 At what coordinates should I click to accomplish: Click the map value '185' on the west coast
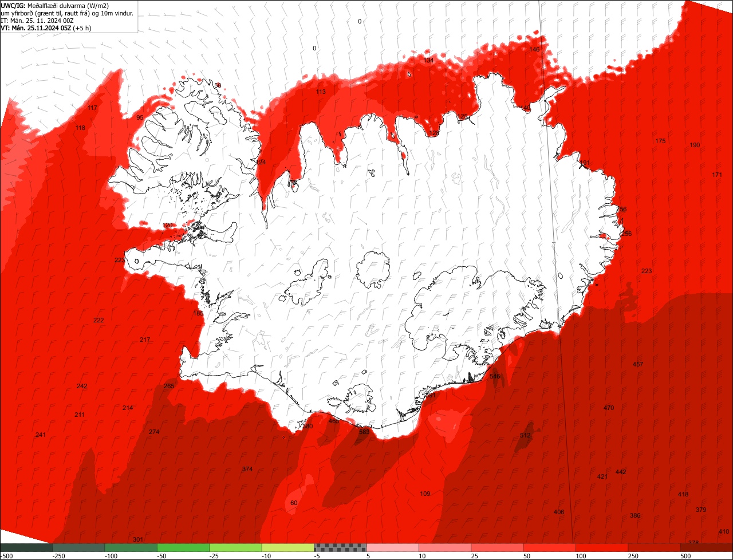[198, 313]
